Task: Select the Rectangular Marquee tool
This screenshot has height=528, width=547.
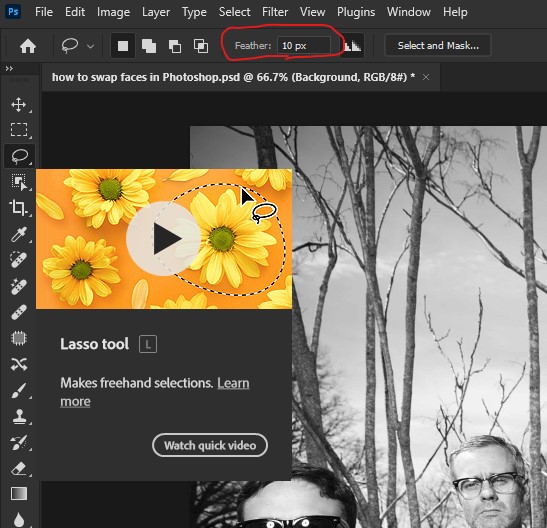Action: click(x=19, y=130)
